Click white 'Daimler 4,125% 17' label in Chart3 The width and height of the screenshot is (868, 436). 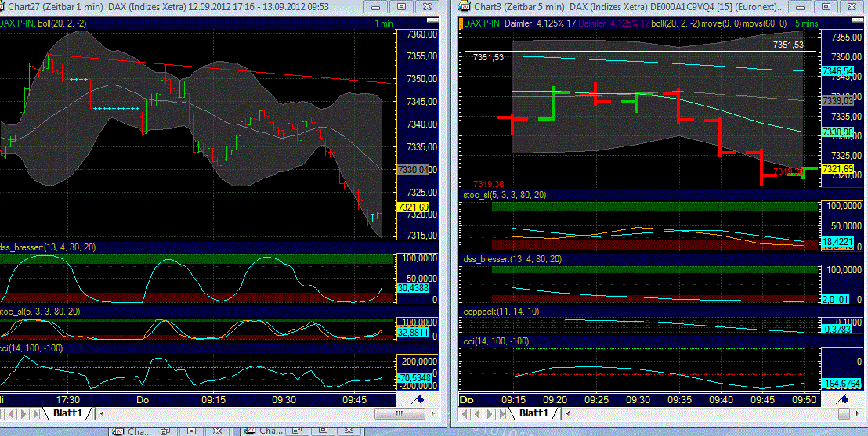point(541,23)
